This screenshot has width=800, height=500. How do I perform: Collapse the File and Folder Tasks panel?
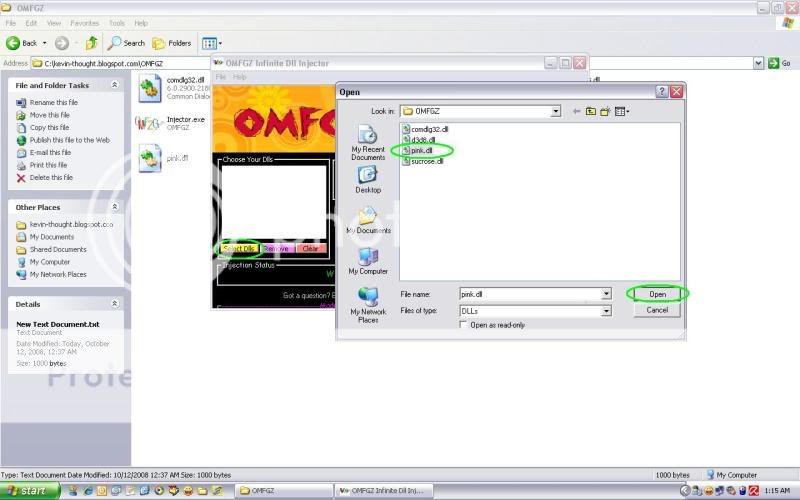114,85
